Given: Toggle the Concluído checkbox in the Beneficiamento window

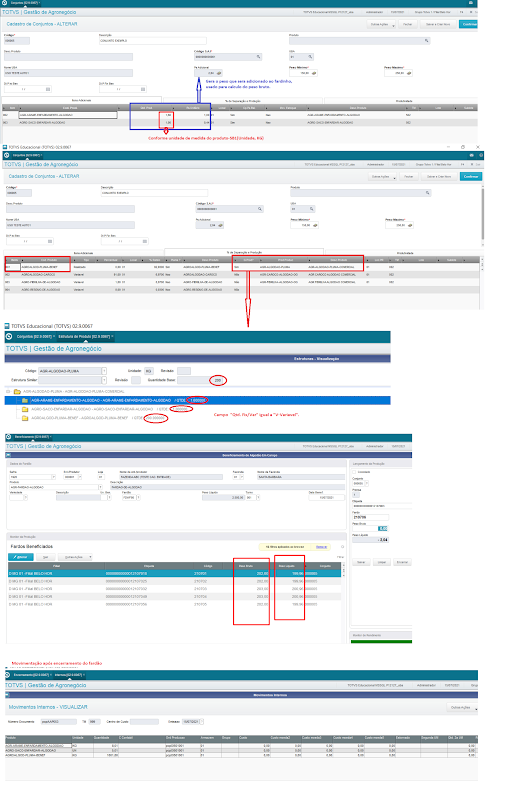Looking at the screenshot, I should tap(354, 472).
